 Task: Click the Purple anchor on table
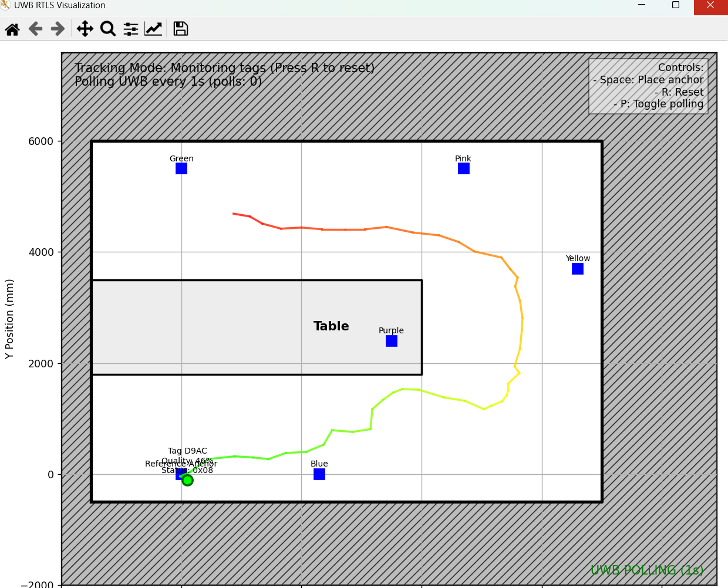[392, 341]
